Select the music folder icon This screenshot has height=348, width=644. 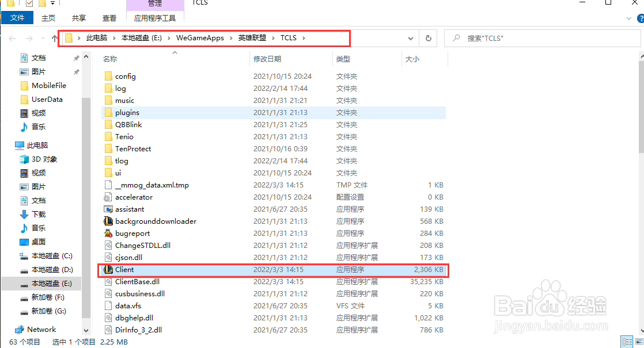point(108,101)
